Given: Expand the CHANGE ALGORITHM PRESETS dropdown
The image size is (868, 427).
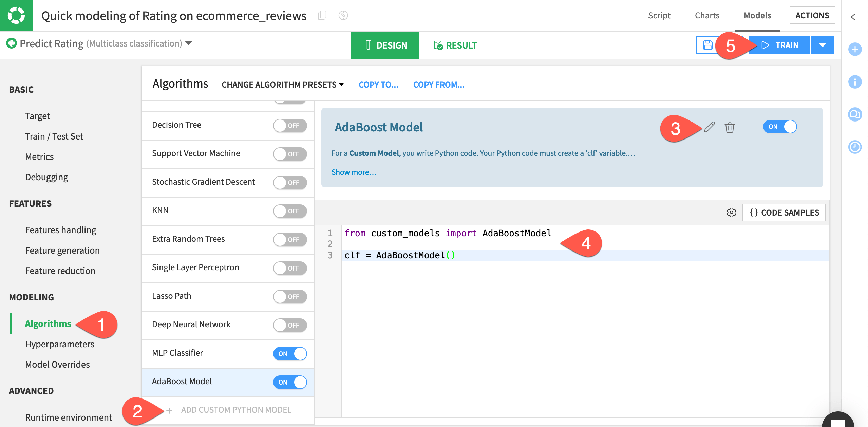Looking at the screenshot, I should (x=282, y=84).
